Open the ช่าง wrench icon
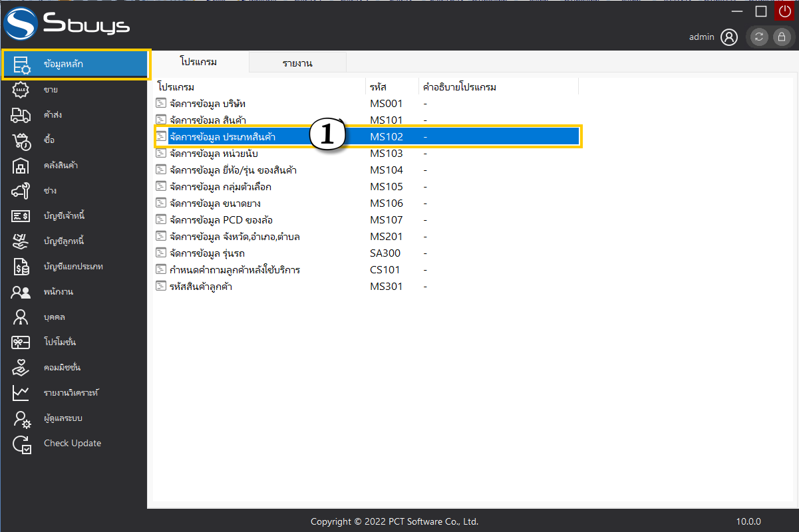 pos(21,191)
